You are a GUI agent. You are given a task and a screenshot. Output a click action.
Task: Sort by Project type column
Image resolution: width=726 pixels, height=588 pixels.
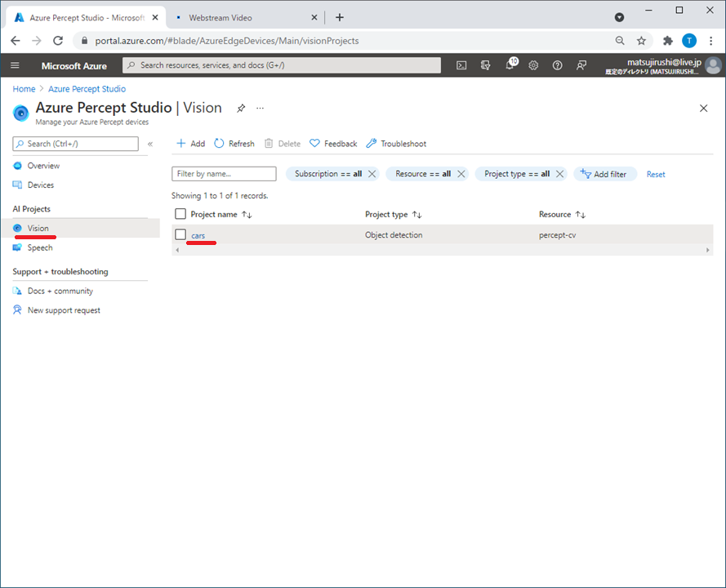[393, 214]
